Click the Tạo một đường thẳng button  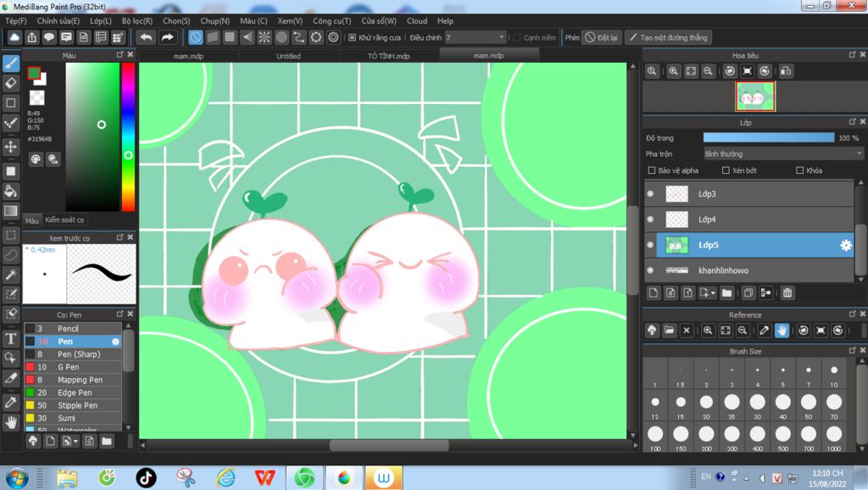[668, 37]
